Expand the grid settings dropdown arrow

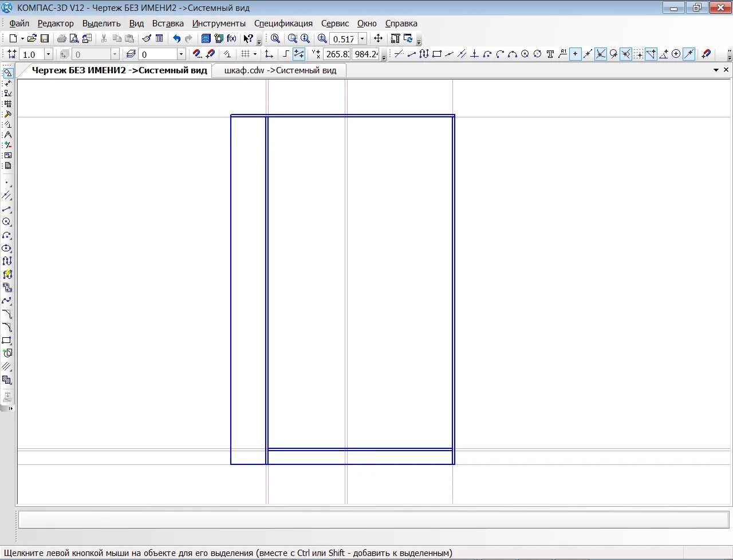(255, 54)
